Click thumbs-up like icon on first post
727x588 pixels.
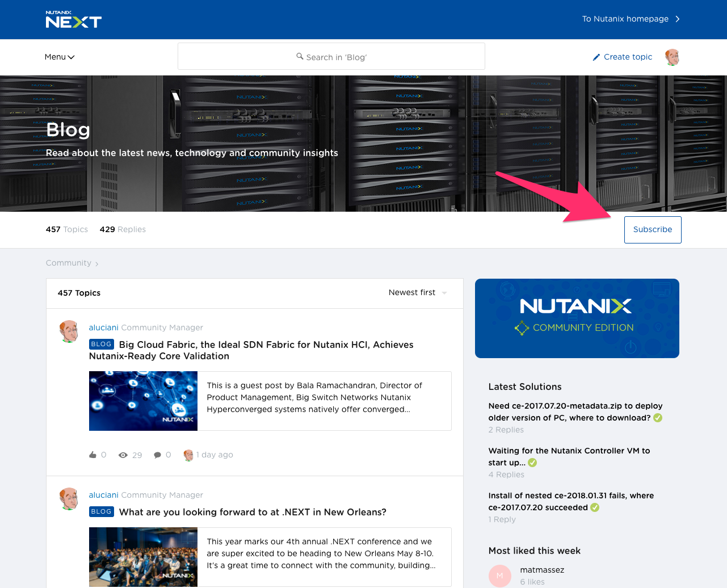click(x=93, y=455)
